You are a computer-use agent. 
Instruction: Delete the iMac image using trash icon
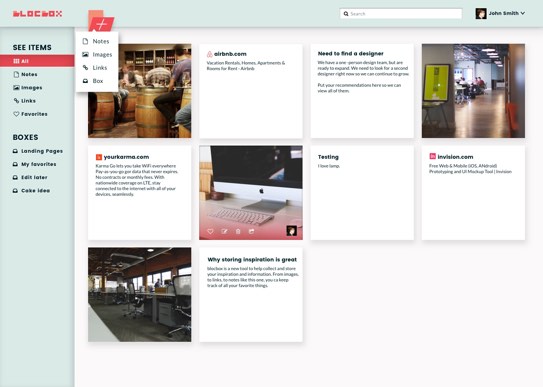(x=238, y=231)
